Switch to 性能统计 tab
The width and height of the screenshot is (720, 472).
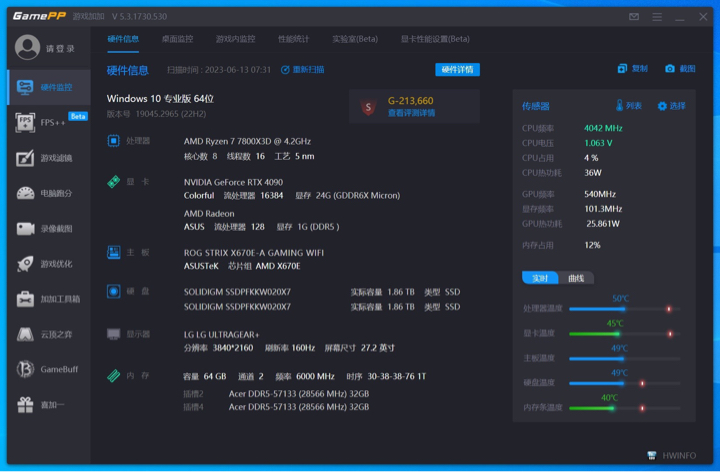(x=293, y=39)
